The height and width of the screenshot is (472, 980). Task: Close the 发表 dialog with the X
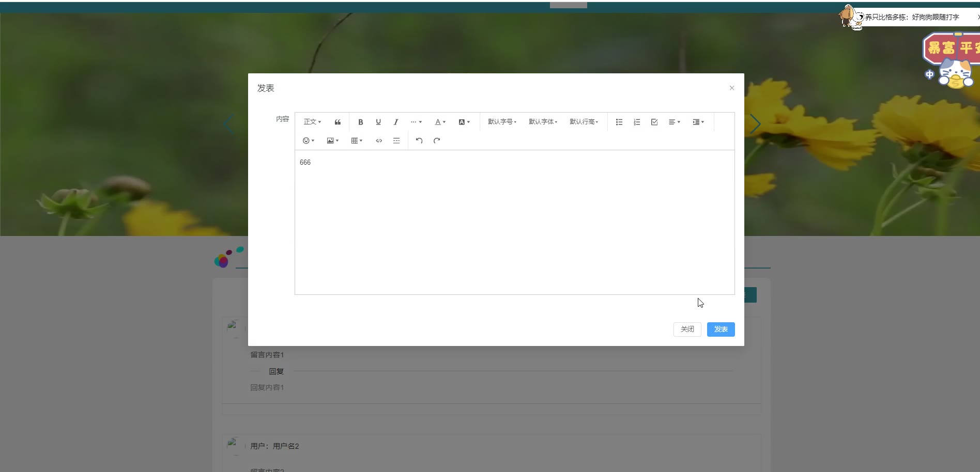[x=731, y=88]
